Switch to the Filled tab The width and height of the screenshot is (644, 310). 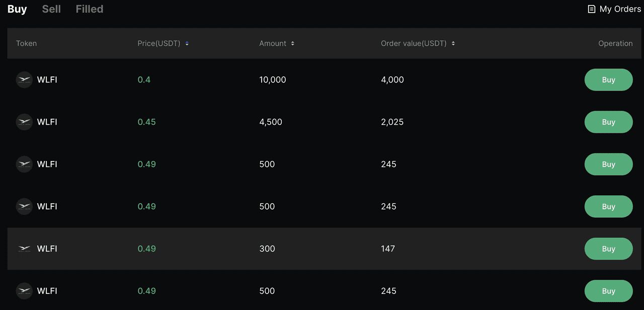point(90,9)
